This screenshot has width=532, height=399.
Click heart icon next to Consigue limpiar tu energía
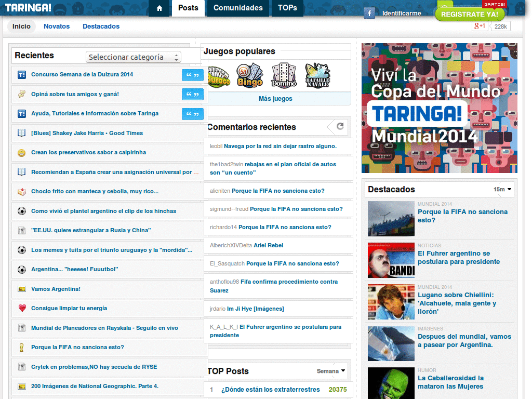[22, 308]
